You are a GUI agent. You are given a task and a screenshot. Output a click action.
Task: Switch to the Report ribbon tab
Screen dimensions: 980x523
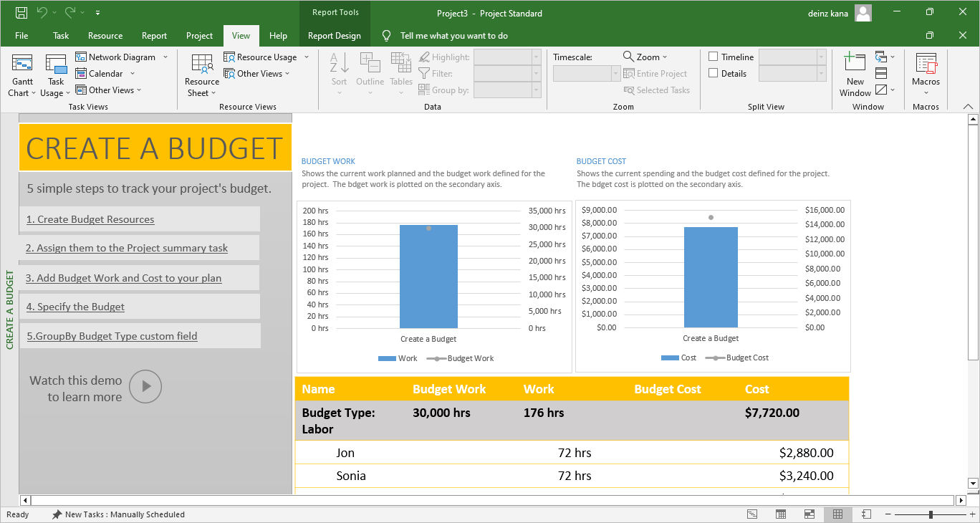154,36
